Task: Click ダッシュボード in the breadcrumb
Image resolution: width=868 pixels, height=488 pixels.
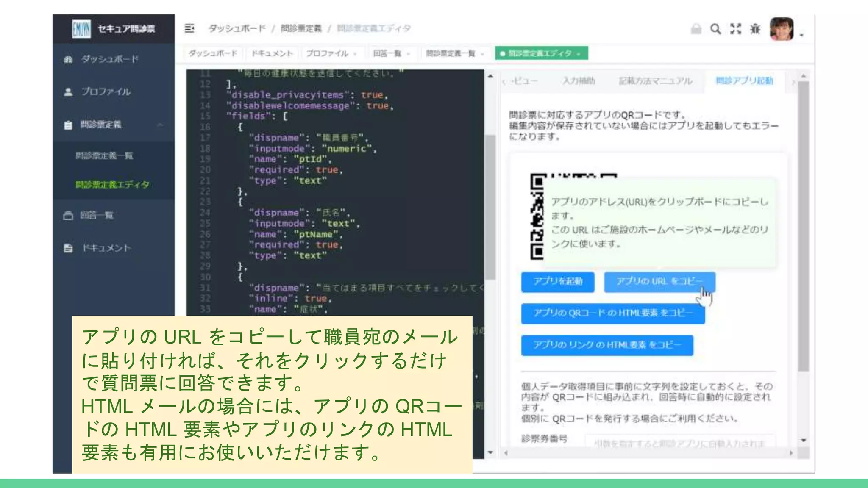Action: click(x=237, y=28)
